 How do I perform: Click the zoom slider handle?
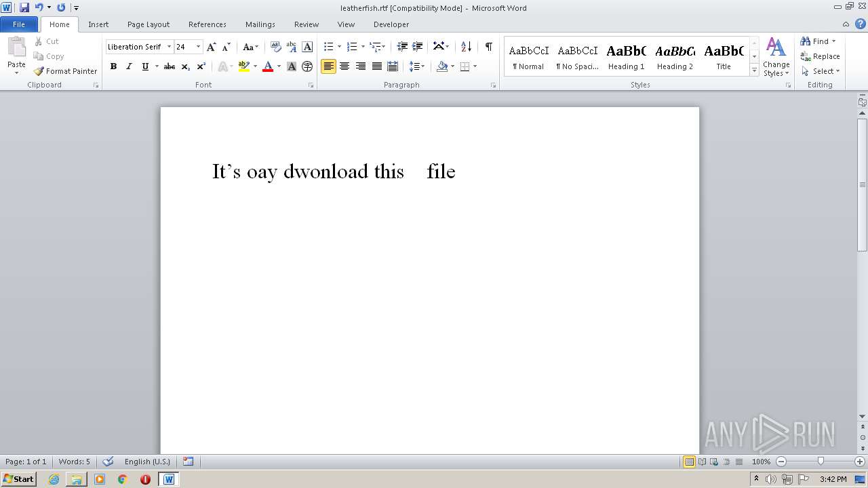pyautogui.click(x=821, y=462)
